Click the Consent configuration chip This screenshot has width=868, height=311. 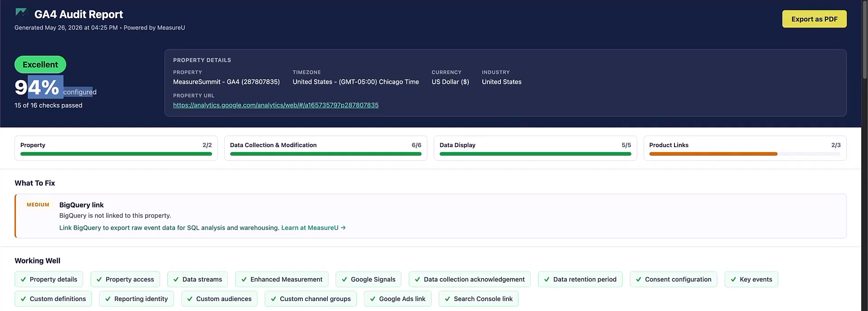[x=674, y=279]
